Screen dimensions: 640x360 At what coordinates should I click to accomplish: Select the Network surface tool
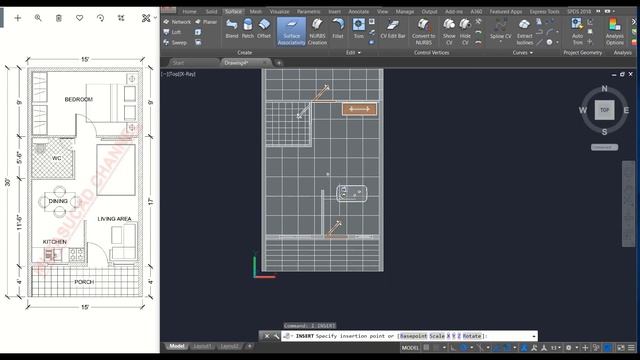177,22
